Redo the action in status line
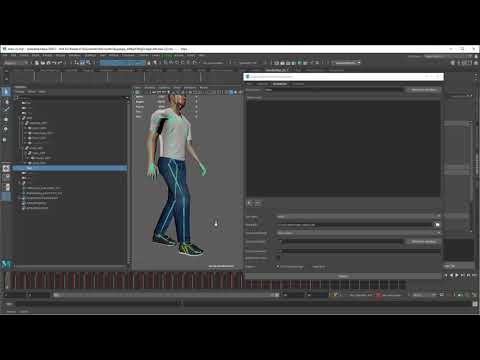Image resolution: width=480 pixels, height=360 pixels. (60, 63)
